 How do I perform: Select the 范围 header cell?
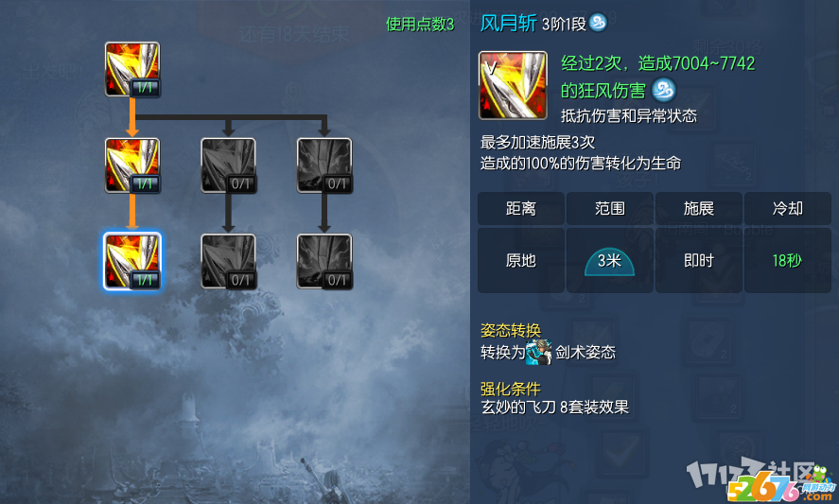609,208
